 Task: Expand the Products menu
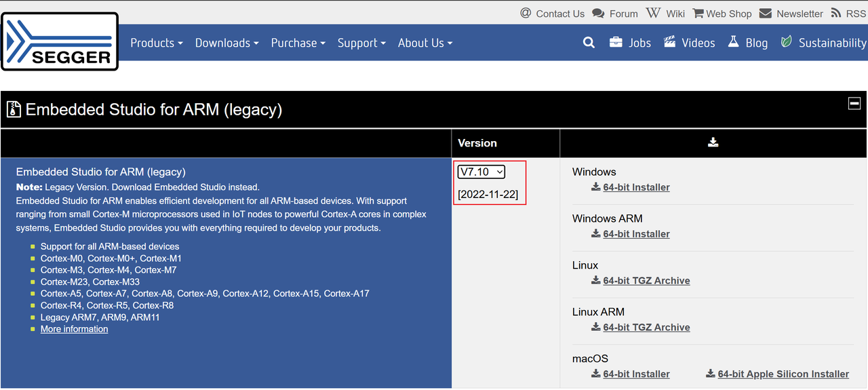coord(156,43)
